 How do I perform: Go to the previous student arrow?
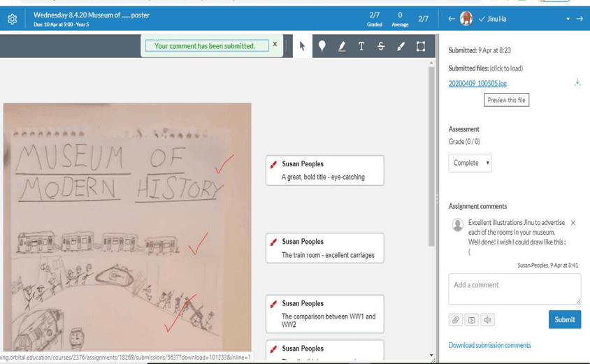pos(452,19)
